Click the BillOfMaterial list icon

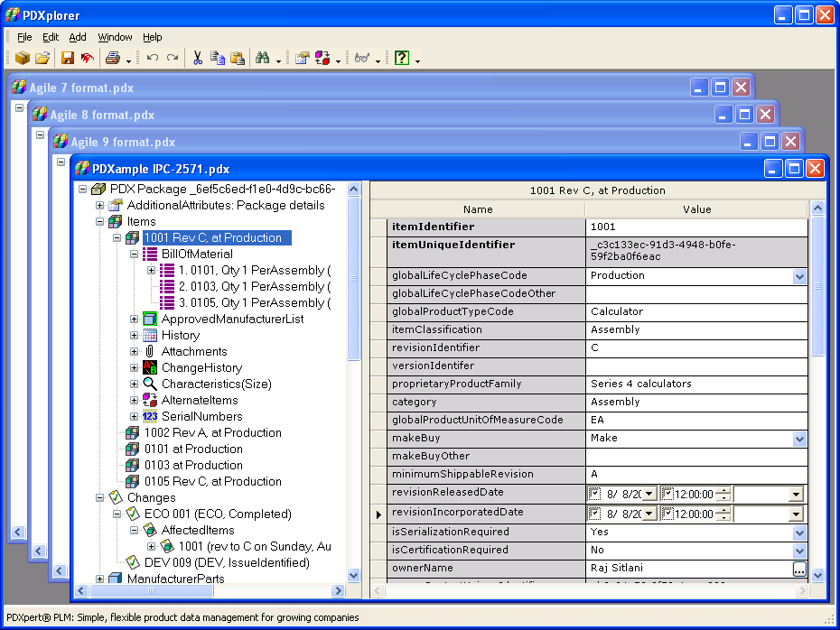150,255
